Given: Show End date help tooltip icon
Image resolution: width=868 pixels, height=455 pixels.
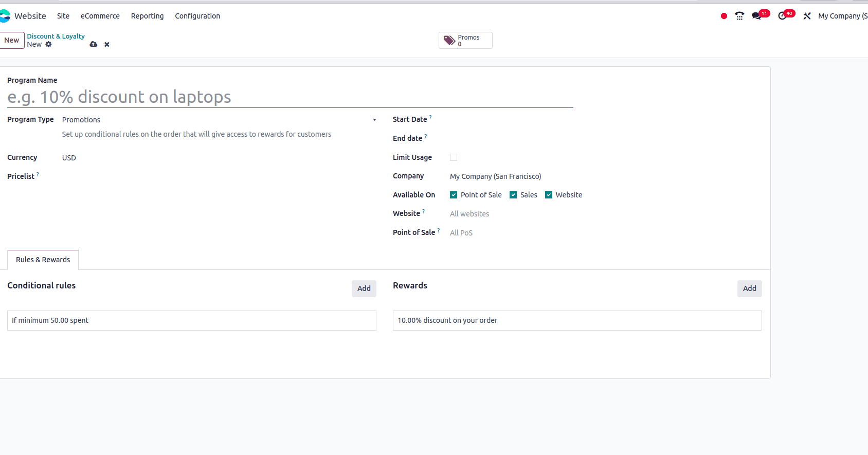Looking at the screenshot, I should pos(426,136).
